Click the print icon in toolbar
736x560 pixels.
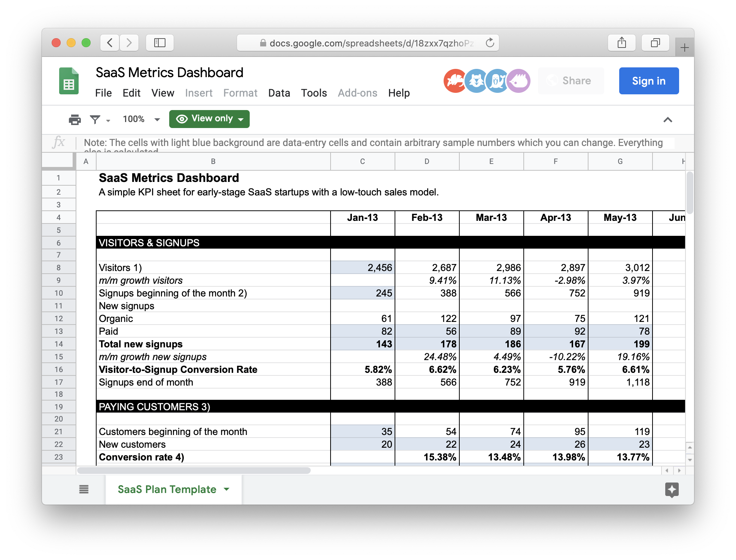click(74, 119)
